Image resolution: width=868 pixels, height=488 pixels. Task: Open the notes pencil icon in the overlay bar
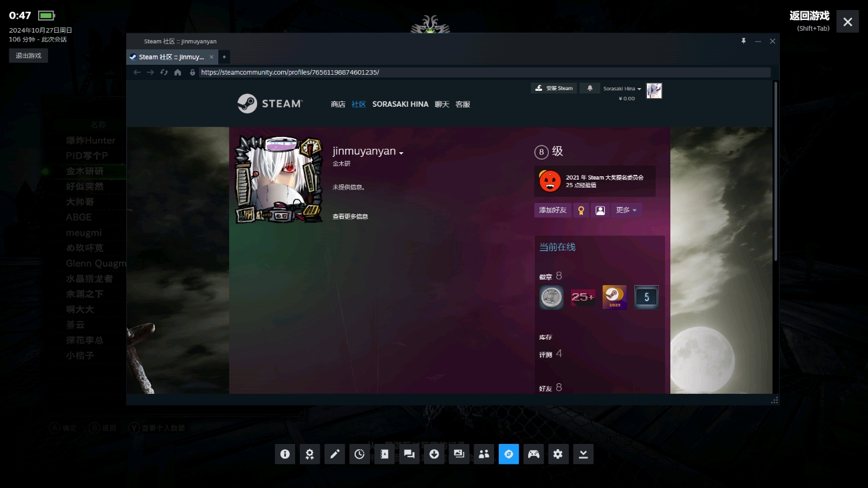[335, 454]
